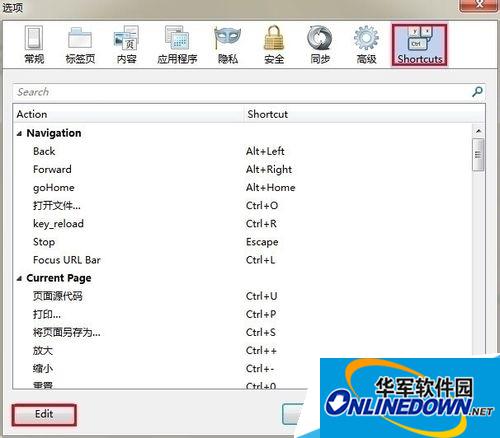500x438 pixels.
Task: Open the 内容 content options icon
Action: point(126,45)
